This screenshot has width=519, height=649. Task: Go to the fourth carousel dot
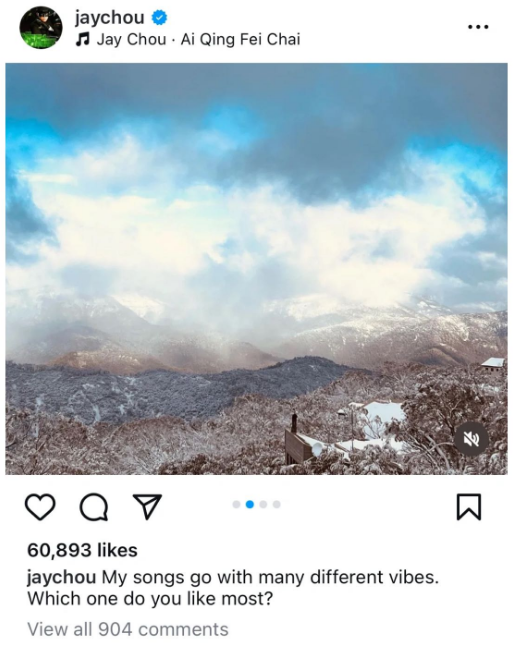[x=276, y=504]
